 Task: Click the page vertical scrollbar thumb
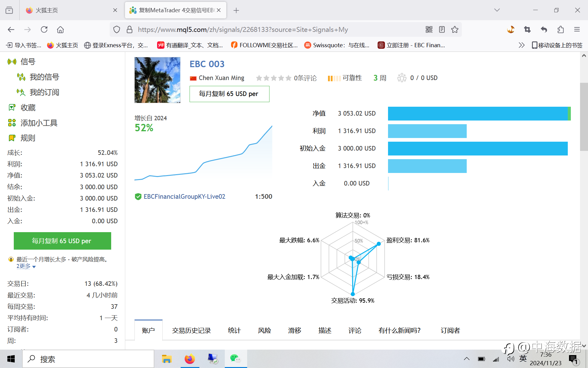[584, 117]
